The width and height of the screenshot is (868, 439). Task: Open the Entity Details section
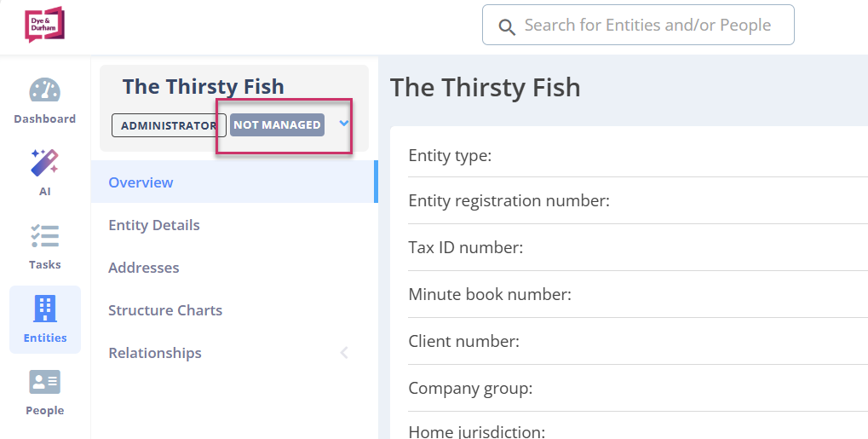[154, 225]
